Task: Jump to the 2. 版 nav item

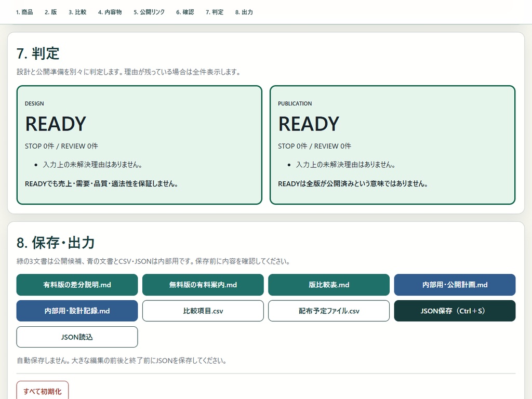Action: tap(50, 12)
